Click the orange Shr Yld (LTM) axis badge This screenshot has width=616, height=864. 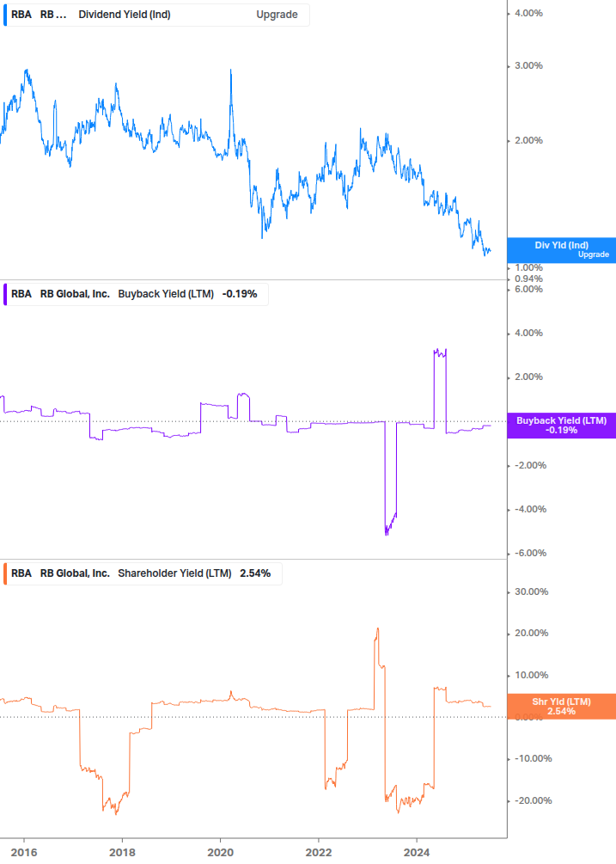pyautogui.click(x=561, y=707)
